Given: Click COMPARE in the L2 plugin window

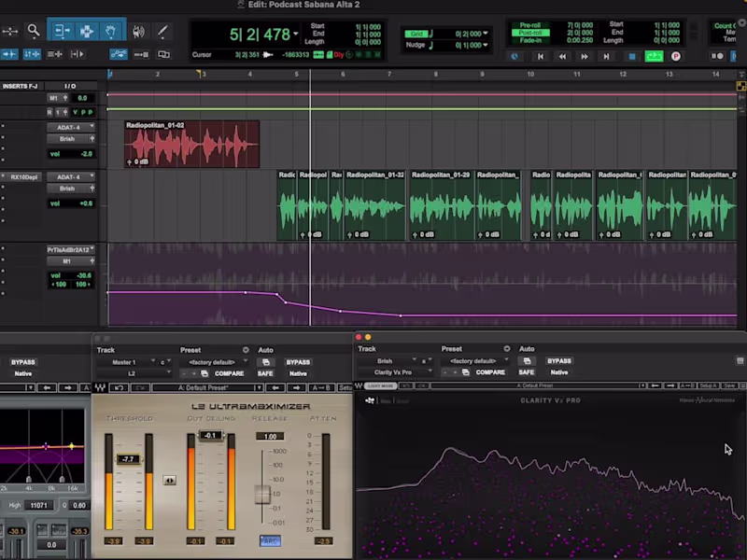Looking at the screenshot, I should click(x=229, y=373).
